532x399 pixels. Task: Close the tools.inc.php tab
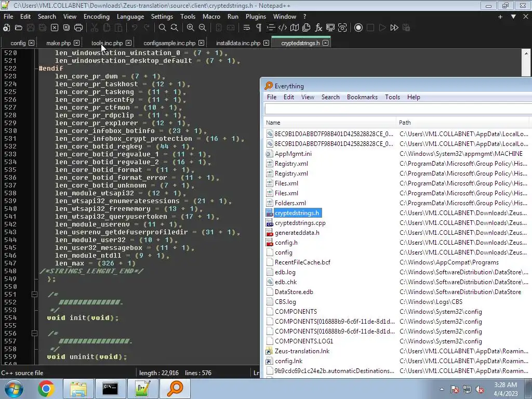coord(129,43)
